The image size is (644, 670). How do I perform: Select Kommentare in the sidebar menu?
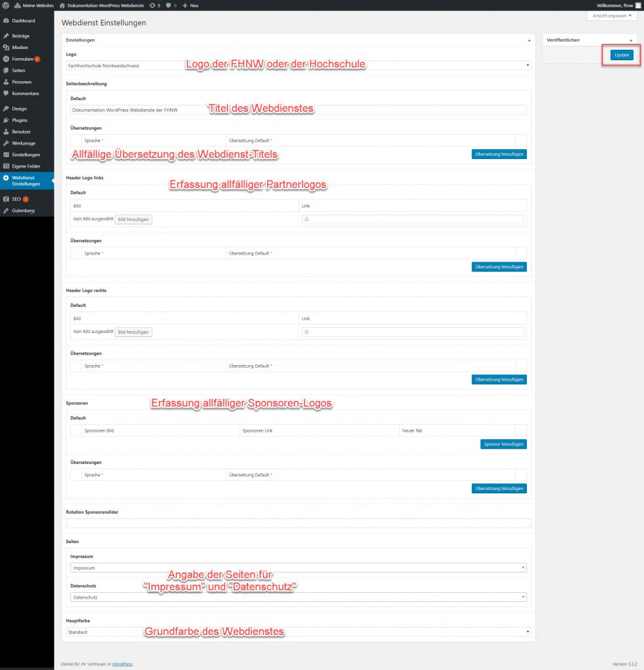(x=25, y=94)
